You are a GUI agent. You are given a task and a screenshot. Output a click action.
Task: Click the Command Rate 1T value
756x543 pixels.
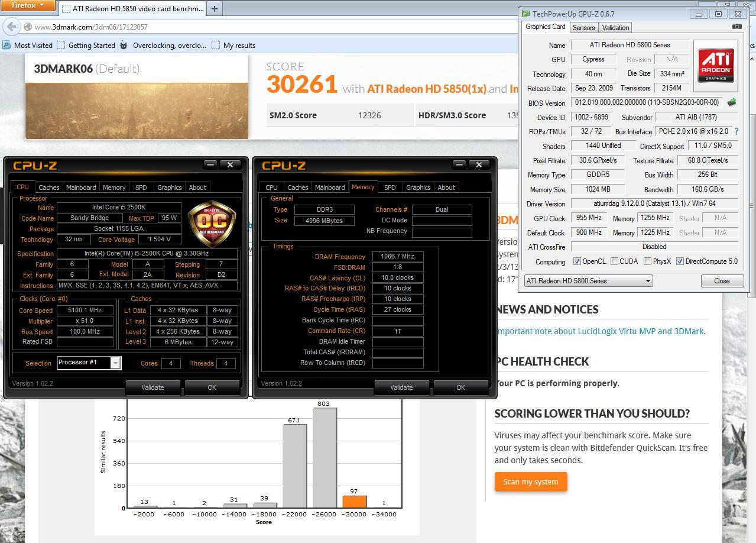tap(398, 331)
